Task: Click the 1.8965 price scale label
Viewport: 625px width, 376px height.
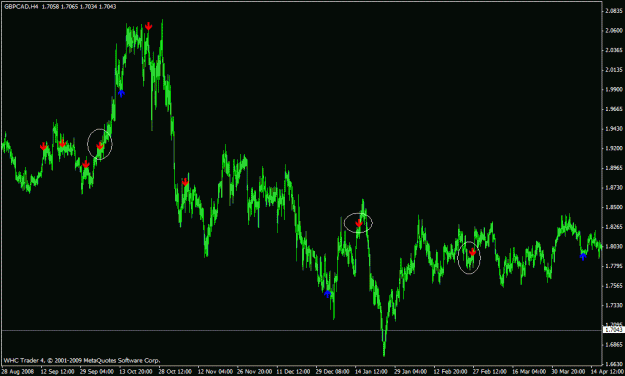Action: 614,168
